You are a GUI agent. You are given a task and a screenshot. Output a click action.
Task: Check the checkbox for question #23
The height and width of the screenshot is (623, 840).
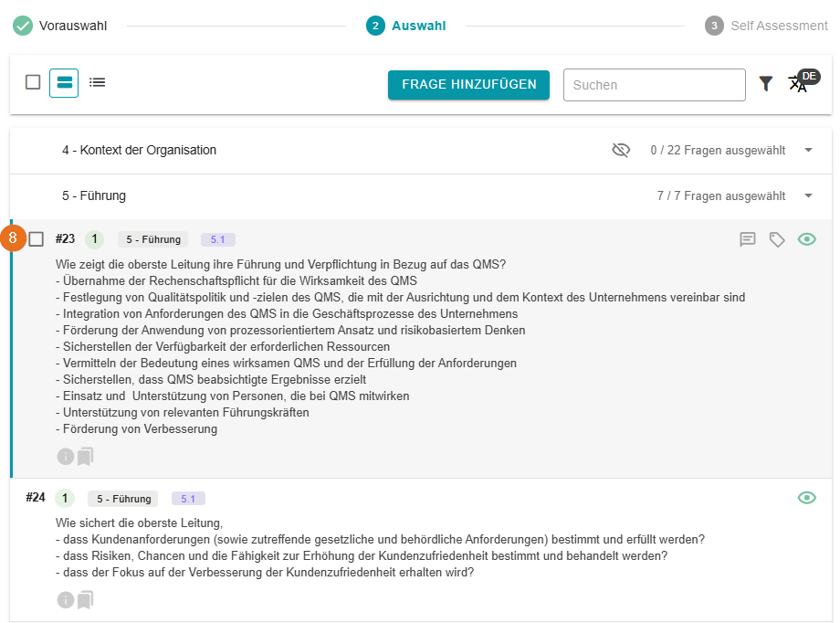[x=36, y=239]
